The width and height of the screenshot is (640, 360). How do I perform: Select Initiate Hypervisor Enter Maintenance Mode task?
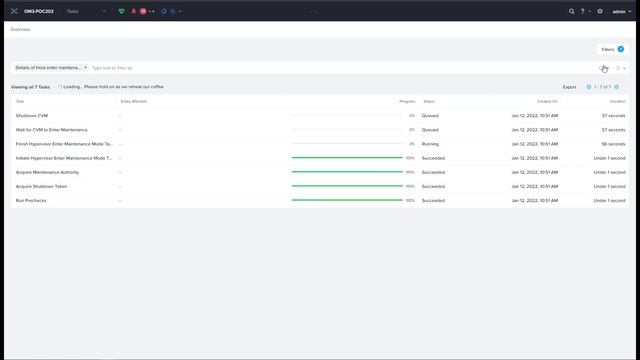click(x=64, y=158)
